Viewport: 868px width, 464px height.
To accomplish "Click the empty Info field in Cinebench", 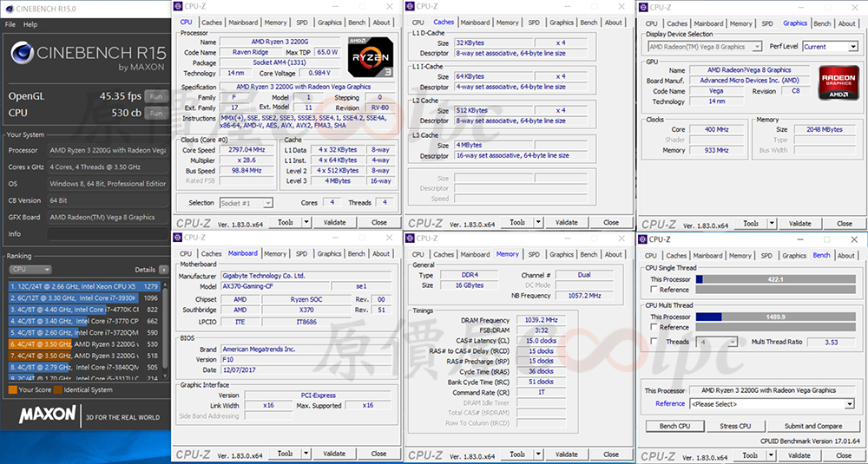I will coord(108,234).
